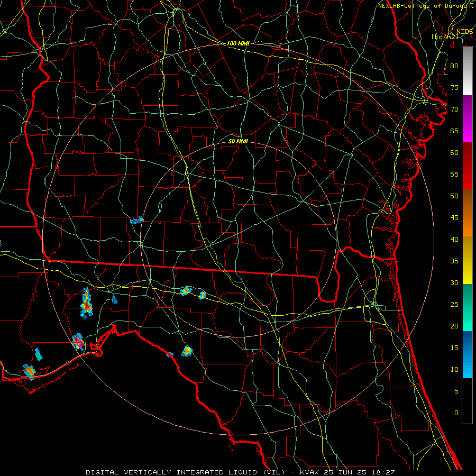
Task: Pick the green segment of the color bar
Action: tap(467, 307)
